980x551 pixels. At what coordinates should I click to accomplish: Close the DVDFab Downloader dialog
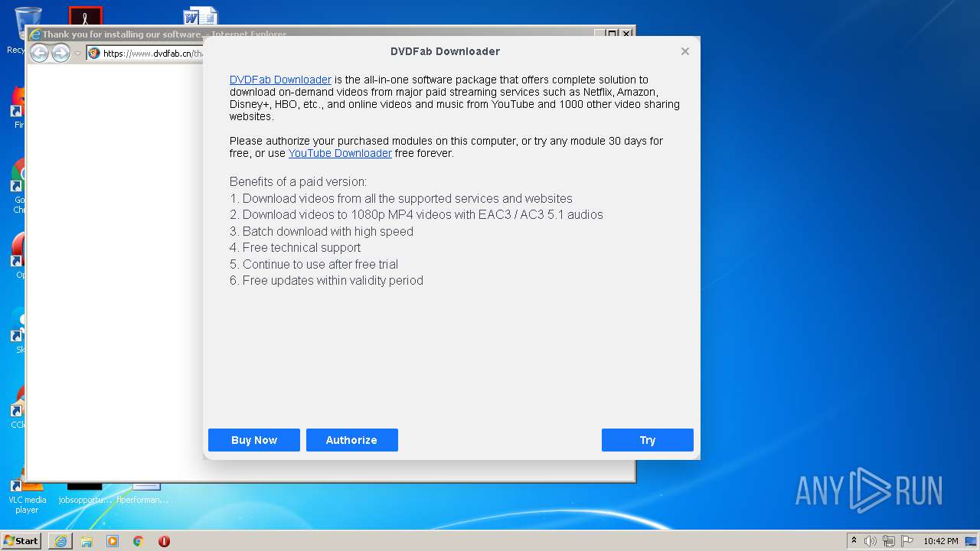(x=685, y=51)
